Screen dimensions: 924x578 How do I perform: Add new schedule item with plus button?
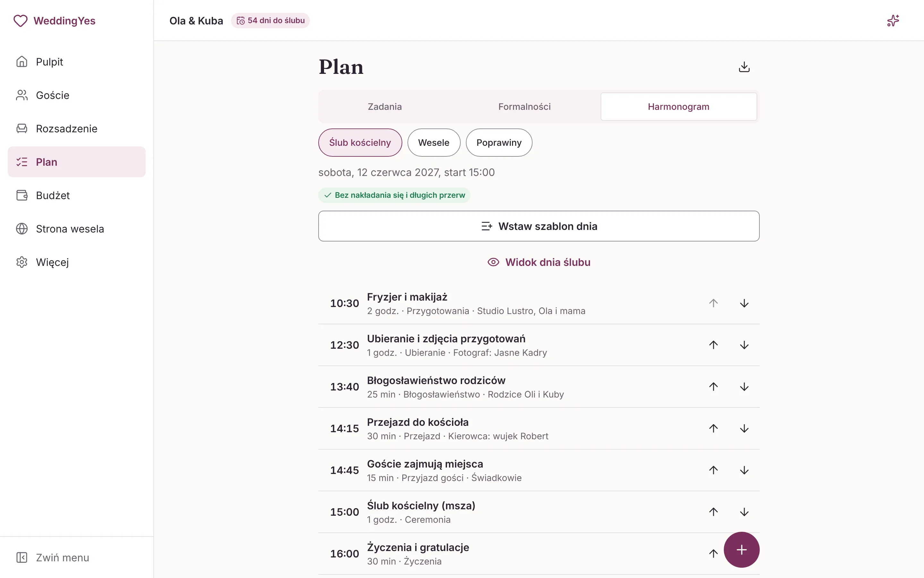tap(741, 550)
